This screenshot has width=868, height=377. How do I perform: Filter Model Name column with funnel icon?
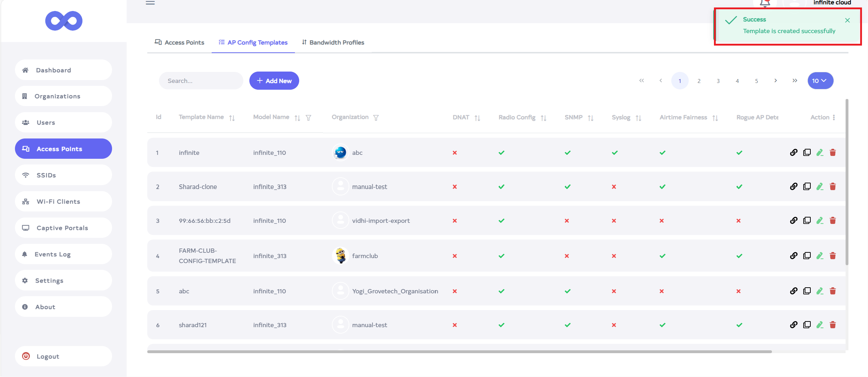click(x=308, y=118)
